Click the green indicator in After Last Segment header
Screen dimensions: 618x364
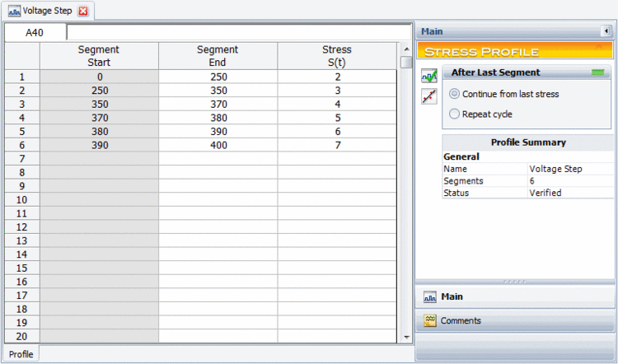597,72
